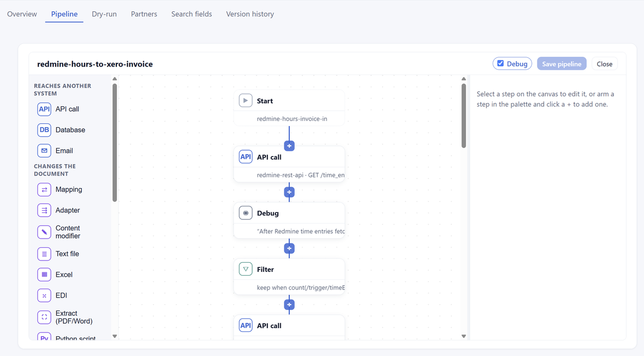The height and width of the screenshot is (356, 644).
Task: Add a step between Debug and Filter
Action: point(289,248)
